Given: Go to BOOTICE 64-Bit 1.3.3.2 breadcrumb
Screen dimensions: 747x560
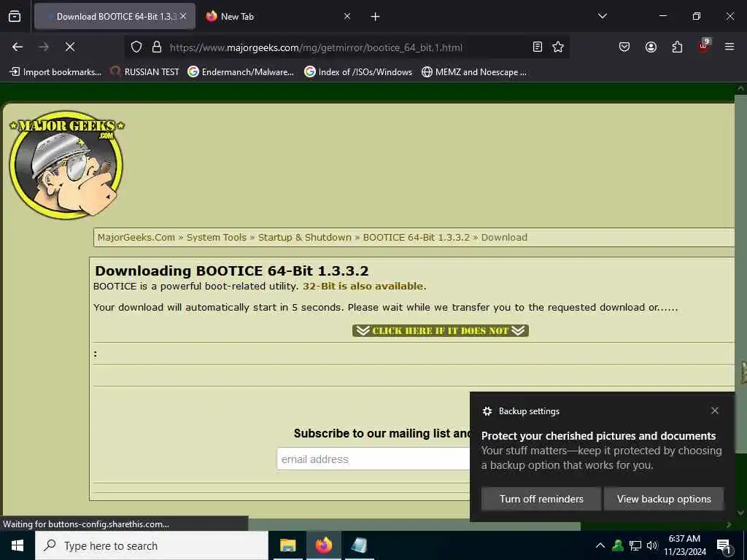Looking at the screenshot, I should click(x=417, y=237).
